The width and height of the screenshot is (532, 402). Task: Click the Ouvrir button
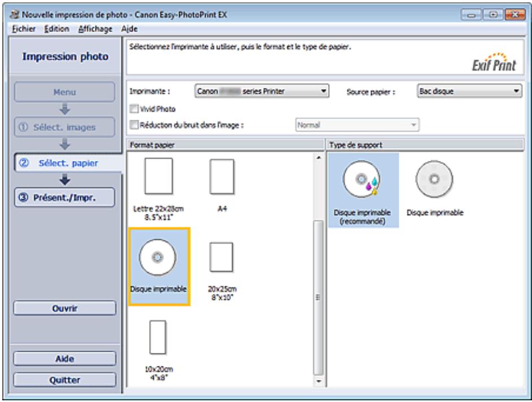point(64,308)
